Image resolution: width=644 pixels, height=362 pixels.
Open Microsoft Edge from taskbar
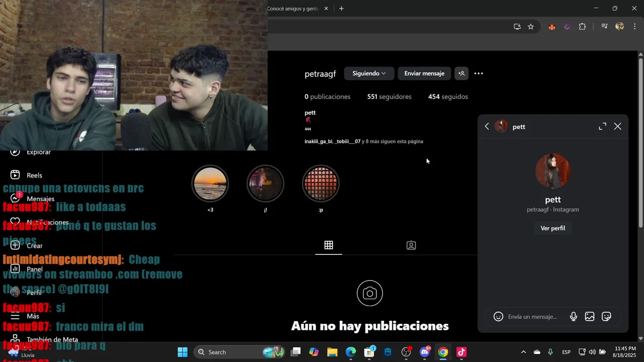tap(351, 352)
